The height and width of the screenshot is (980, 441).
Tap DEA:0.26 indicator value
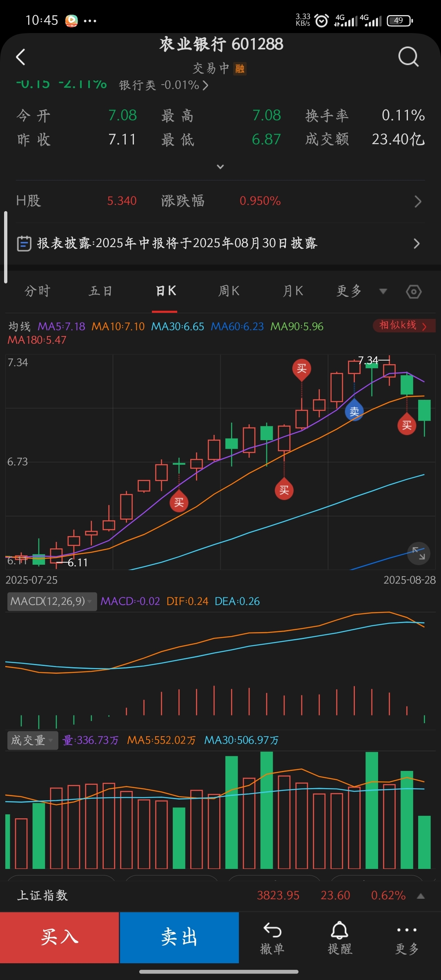[237, 601]
